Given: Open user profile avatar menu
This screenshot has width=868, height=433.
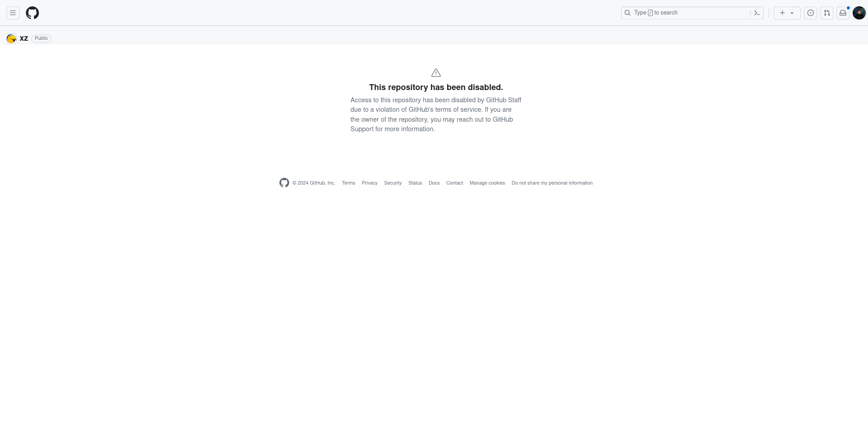Looking at the screenshot, I should pyautogui.click(x=859, y=13).
